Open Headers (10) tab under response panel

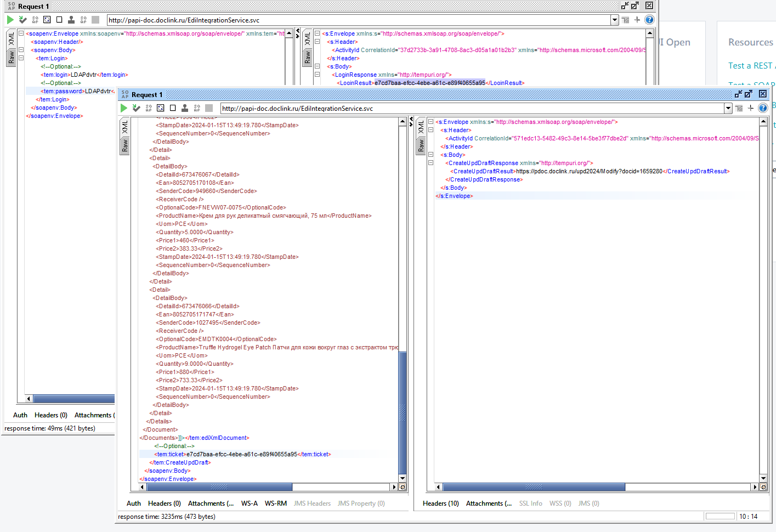[x=441, y=503]
